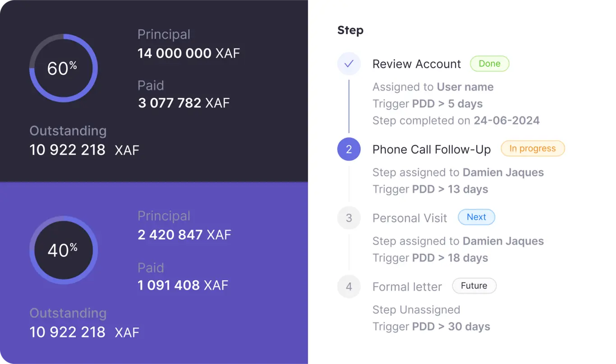This screenshot has width=616, height=364.
Task: Click the Future status badge
Action: pyautogui.click(x=474, y=286)
